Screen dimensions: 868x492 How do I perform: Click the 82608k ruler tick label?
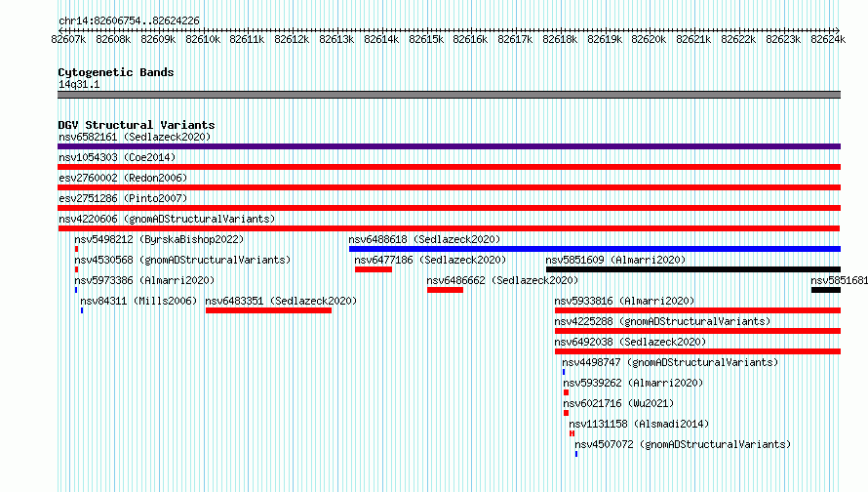[x=113, y=39]
